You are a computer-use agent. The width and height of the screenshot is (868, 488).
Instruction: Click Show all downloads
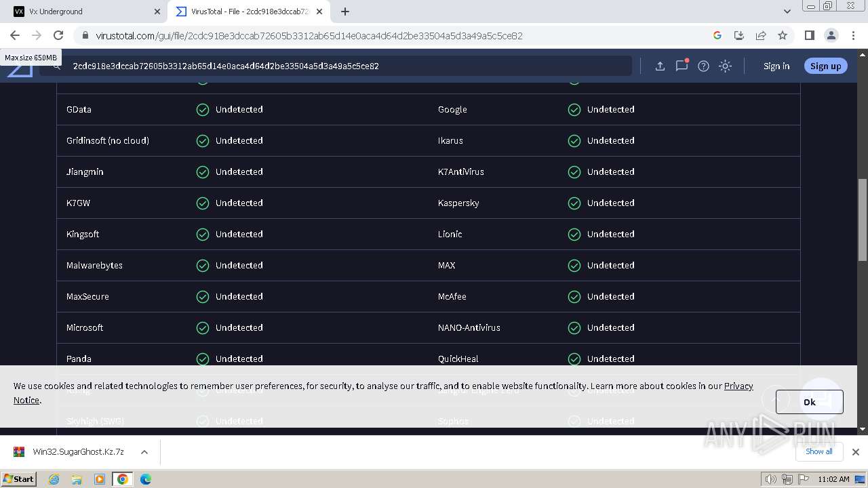pyautogui.click(x=819, y=451)
